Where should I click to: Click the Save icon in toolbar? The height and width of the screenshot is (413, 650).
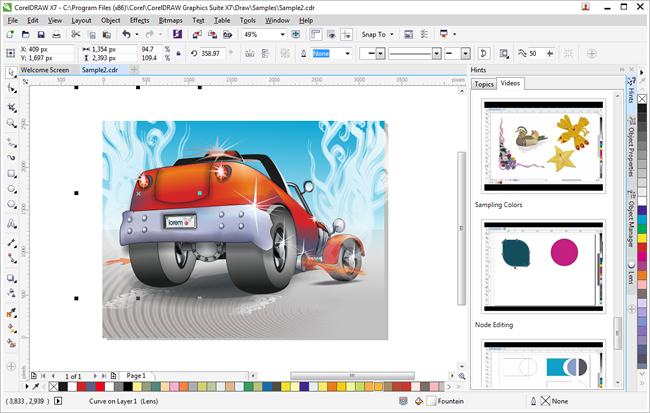[39, 34]
